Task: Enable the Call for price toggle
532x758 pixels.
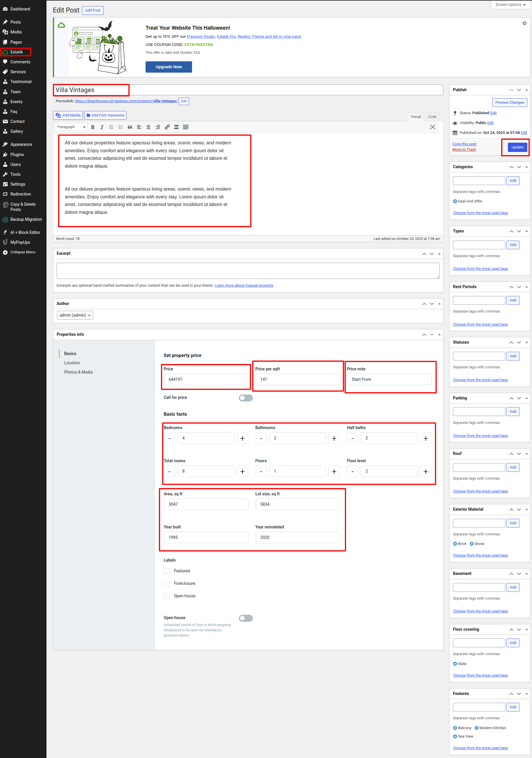Action: pyautogui.click(x=246, y=398)
